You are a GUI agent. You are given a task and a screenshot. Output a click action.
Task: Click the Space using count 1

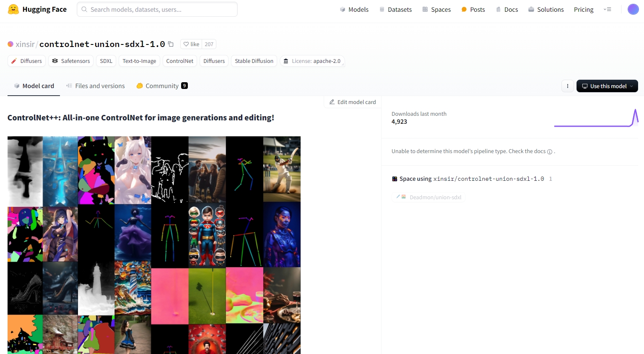coord(551,179)
